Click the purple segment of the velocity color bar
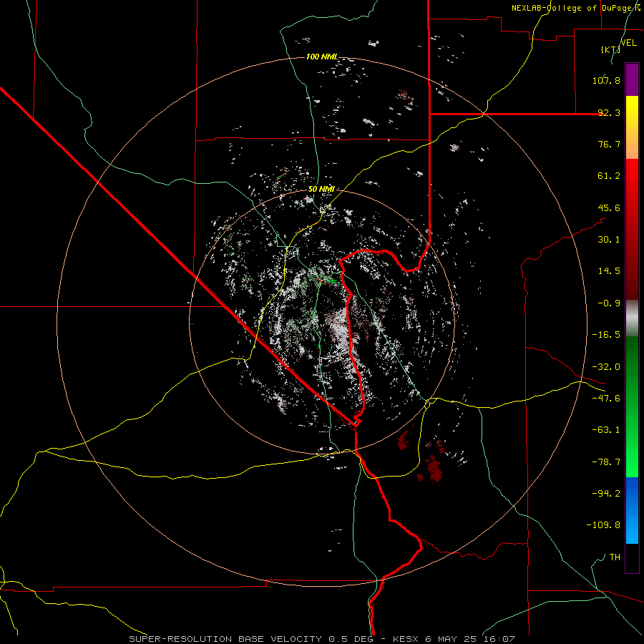The image size is (644, 644). tap(632, 79)
